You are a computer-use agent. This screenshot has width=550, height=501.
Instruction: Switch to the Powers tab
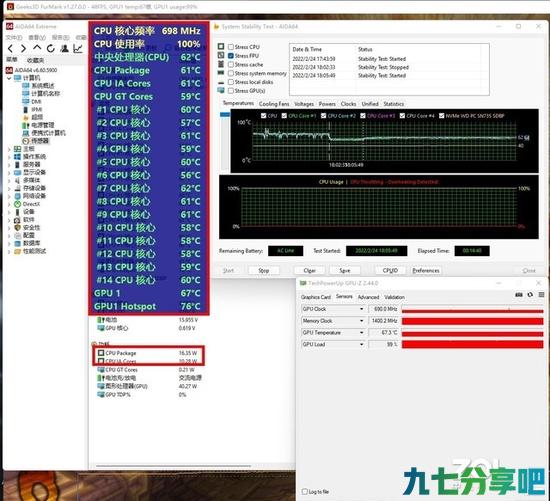327,104
